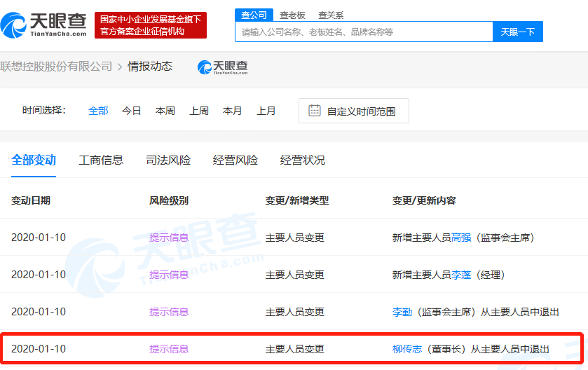Click 主要人员变更 in the 李勤 row
Screen dimensions: 588x370
tap(295, 312)
